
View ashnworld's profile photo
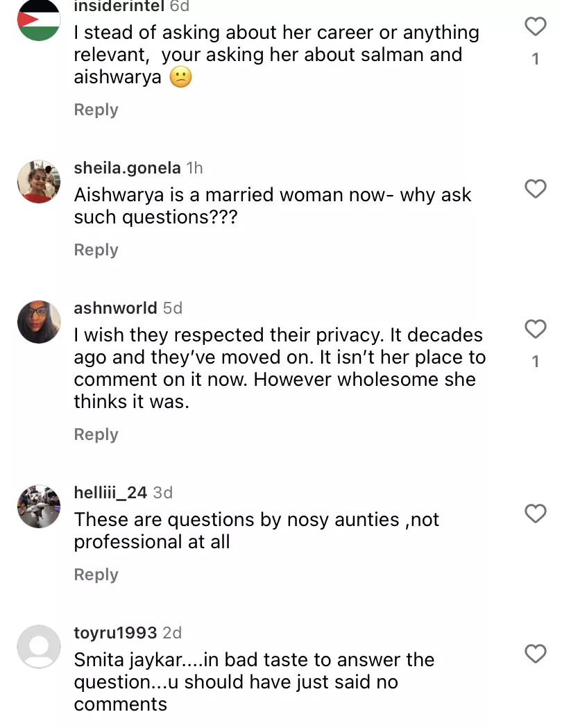coord(39,322)
